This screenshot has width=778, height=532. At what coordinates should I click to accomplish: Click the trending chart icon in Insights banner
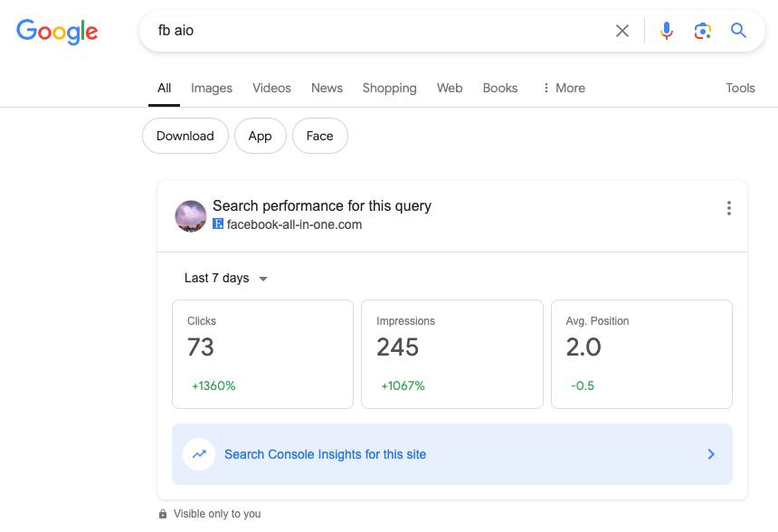click(x=199, y=454)
